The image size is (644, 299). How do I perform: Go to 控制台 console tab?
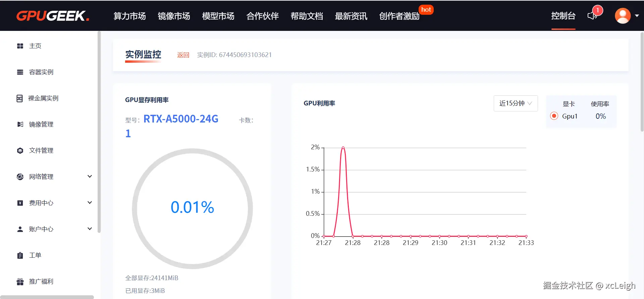[563, 16]
